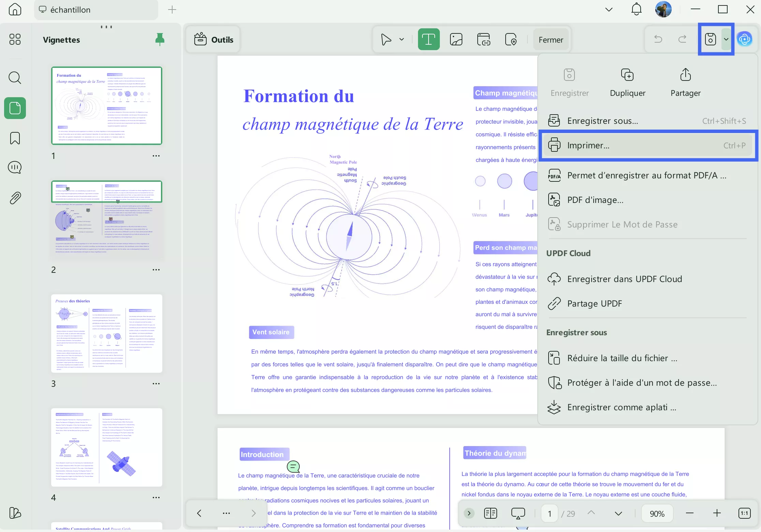This screenshot has width=761, height=532.
Task: Select page 3 thumbnail
Action: pos(107,334)
